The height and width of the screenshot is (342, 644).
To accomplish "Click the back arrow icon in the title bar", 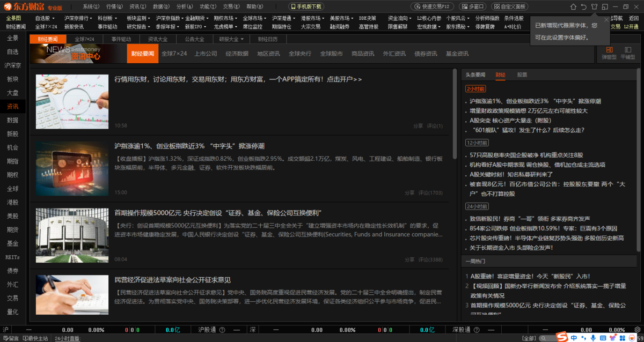I will click(x=583, y=6).
